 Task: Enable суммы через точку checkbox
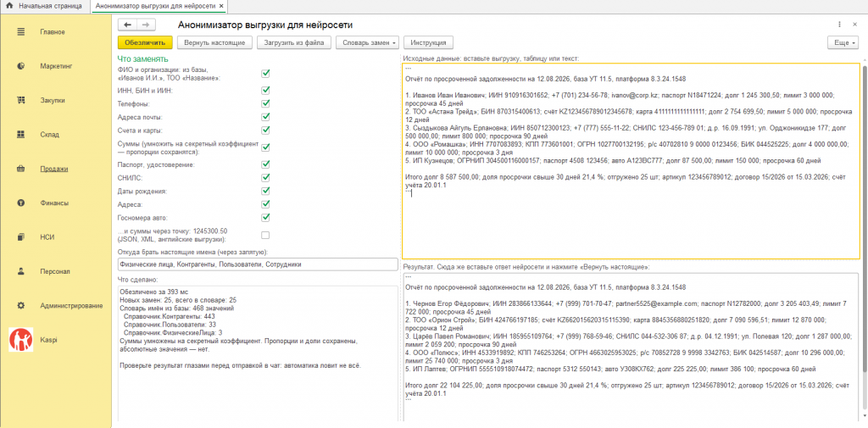point(265,236)
